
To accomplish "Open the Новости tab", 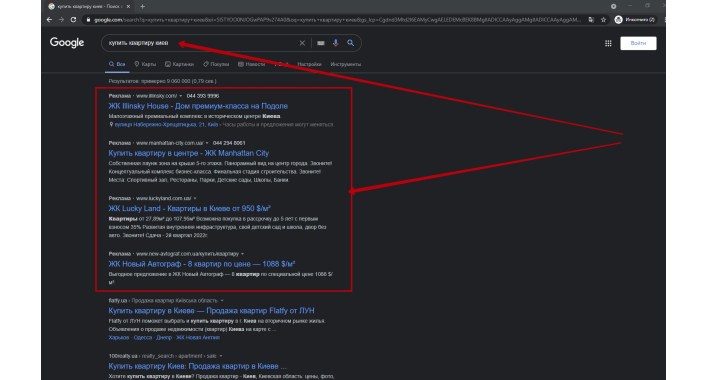I will [x=252, y=64].
